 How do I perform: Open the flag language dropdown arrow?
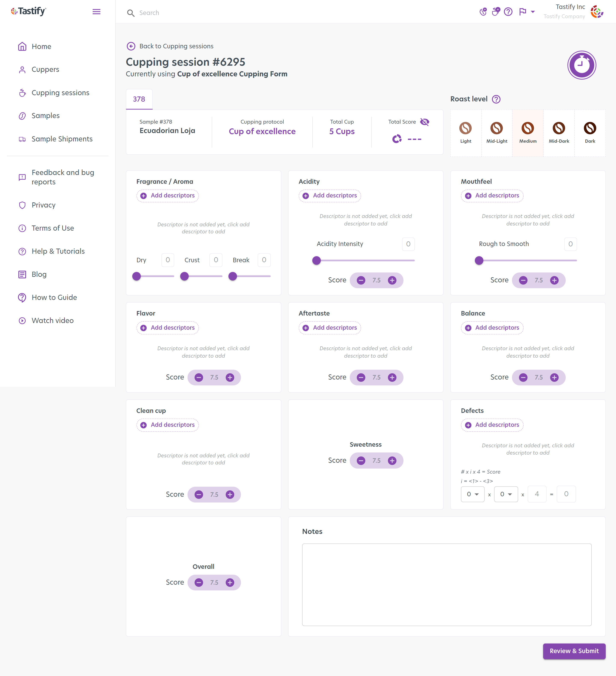pos(533,12)
